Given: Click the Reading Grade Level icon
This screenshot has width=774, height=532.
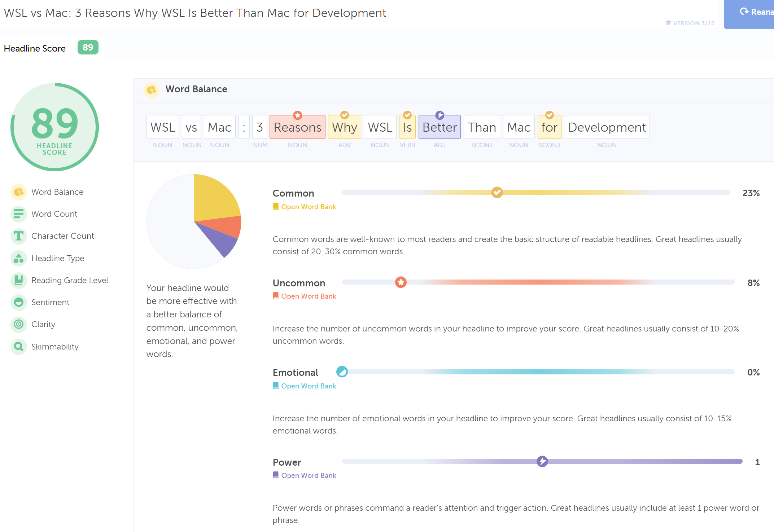Looking at the screenshot, I should (x=19, y=280).
